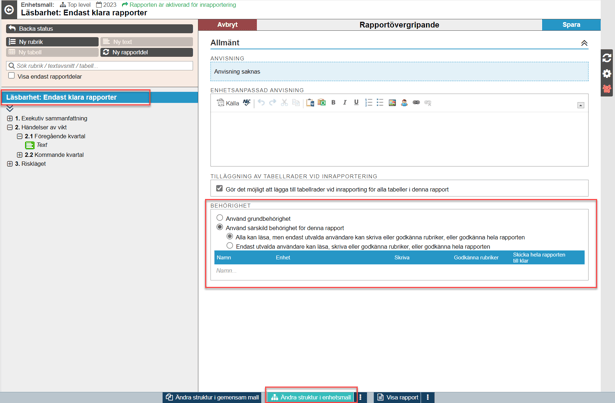Apply underline formatting in the editor
The image size is (615, 403).
pos(356,103)
